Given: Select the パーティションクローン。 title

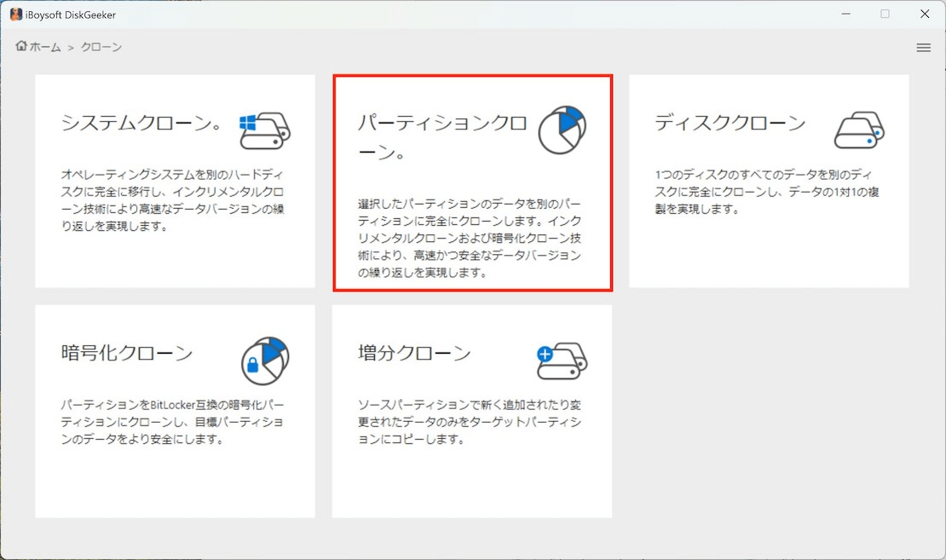Looking at the screenshot, I should 443,137.
